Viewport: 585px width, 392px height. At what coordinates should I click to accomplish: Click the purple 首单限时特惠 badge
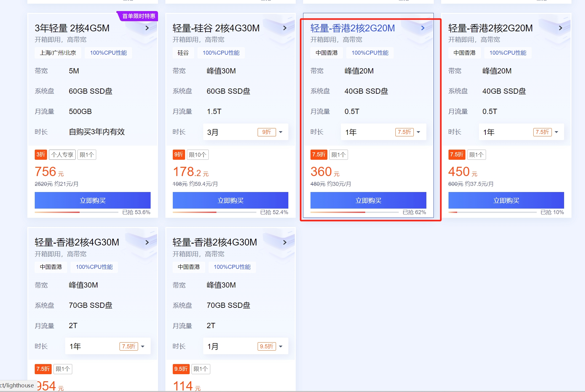tap(138, 16)
